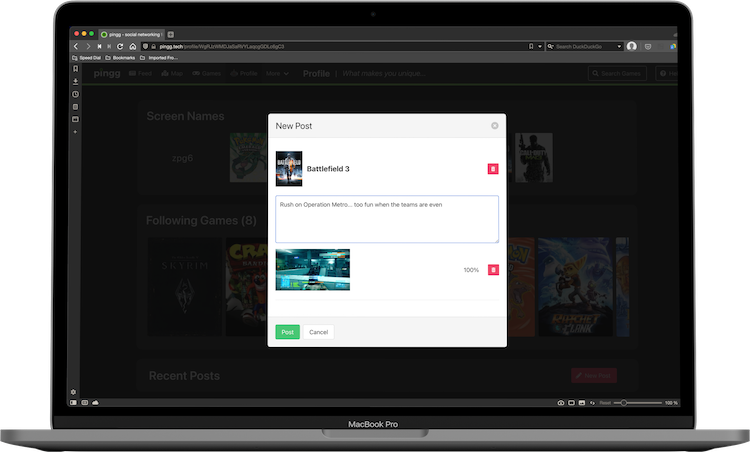Open a new browser tab
750x452 pixels.
[171, 34]
